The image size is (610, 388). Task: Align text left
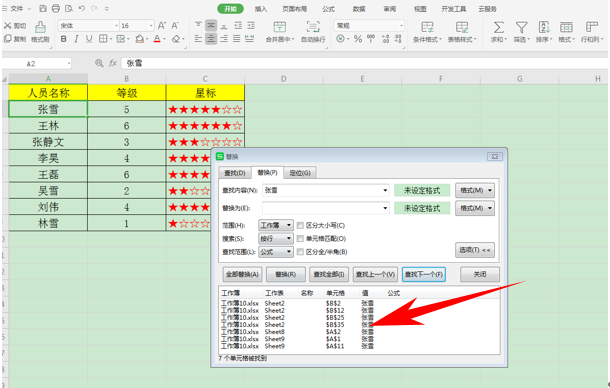tap(198, 39)
